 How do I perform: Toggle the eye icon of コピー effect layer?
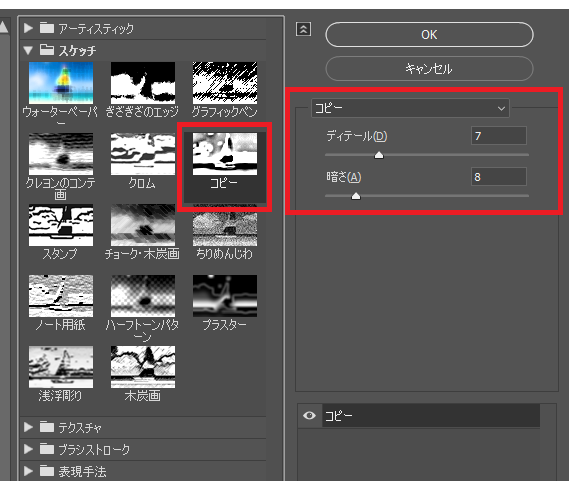coord(309,415)
